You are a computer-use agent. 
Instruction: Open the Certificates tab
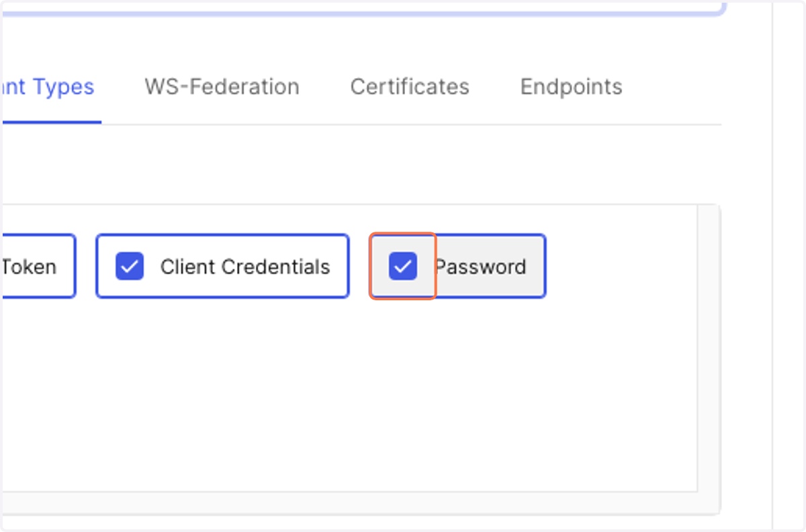410,87
